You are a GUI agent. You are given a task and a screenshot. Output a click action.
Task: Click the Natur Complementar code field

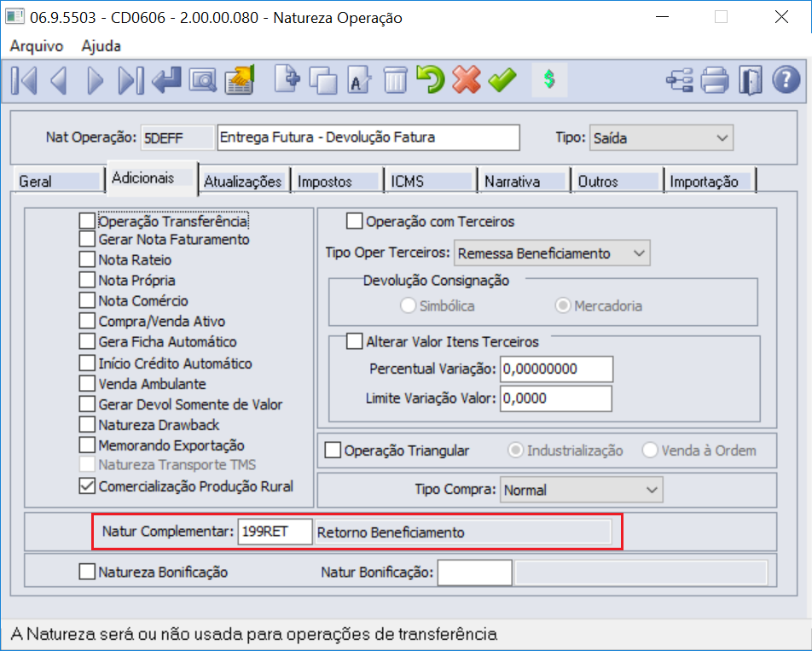275,532
